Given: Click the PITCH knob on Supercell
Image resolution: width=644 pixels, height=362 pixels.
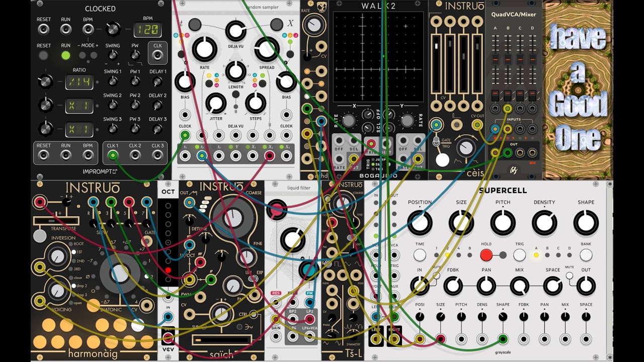Looking at the screenshot, I should tap(503, 223).
